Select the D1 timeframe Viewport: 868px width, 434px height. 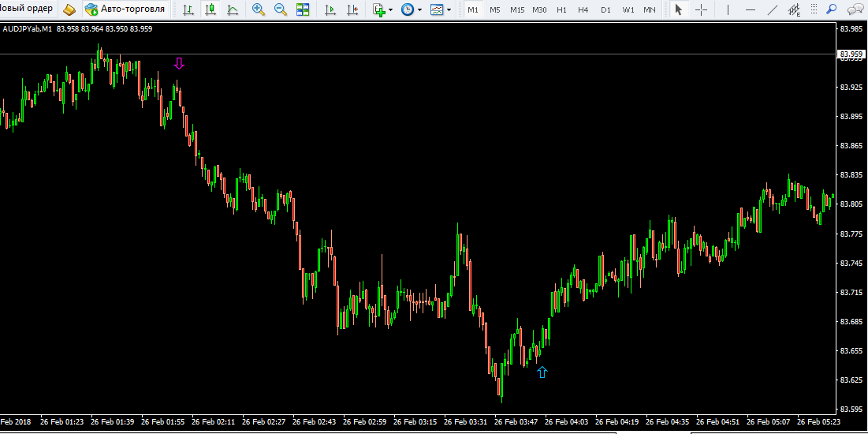(605, 10)
